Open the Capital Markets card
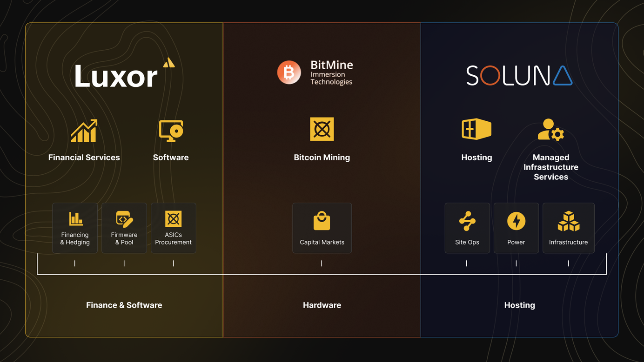The image size is (644, 362). point(322,228)
